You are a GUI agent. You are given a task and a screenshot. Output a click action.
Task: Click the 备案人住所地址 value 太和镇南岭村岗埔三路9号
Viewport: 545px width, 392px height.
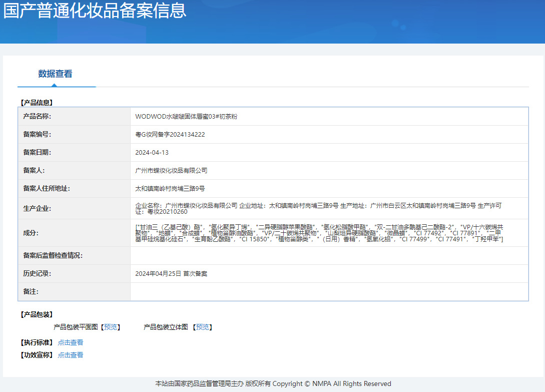(170, 188)
